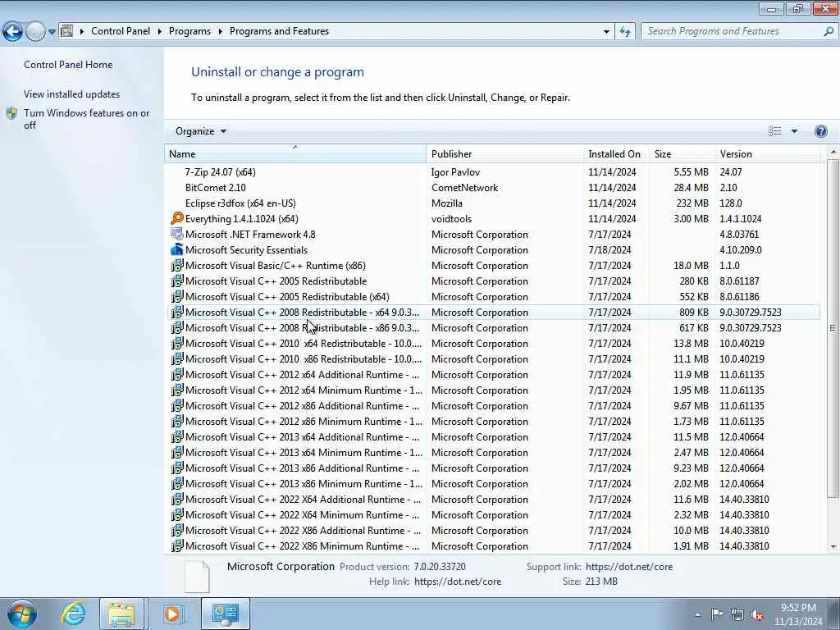
Task: Expand the arrow after Control Panel breadcrumb
Action: (160, 32)
